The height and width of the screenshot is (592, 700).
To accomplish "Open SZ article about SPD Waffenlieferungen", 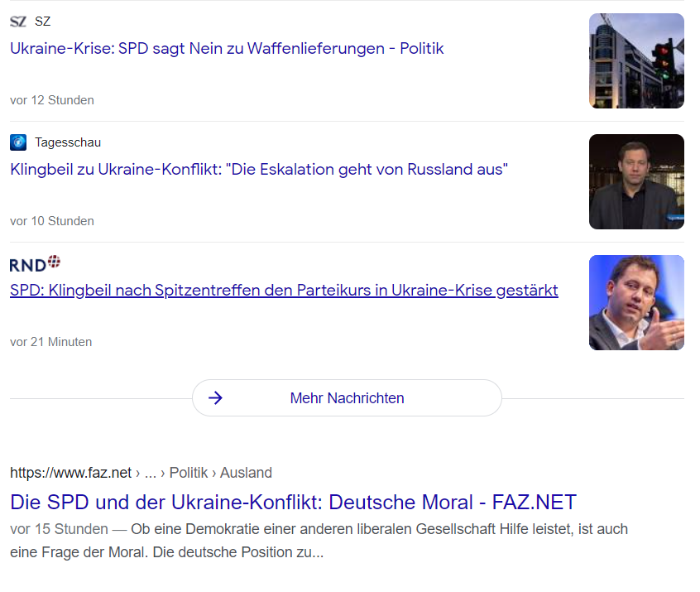I will [x=227, y=48].
